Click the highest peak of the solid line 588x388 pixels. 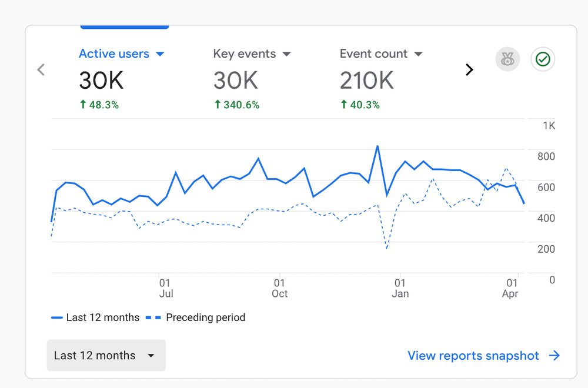377,146
